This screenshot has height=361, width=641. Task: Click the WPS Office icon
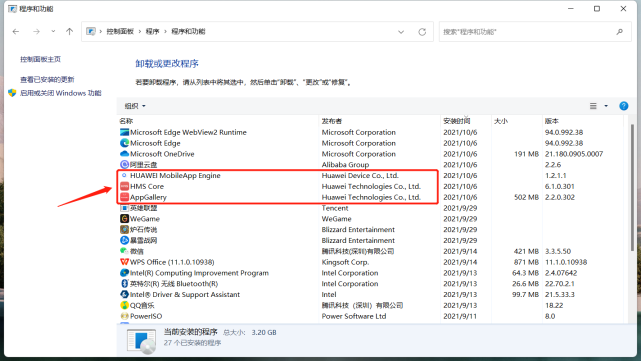pos(124,262)
